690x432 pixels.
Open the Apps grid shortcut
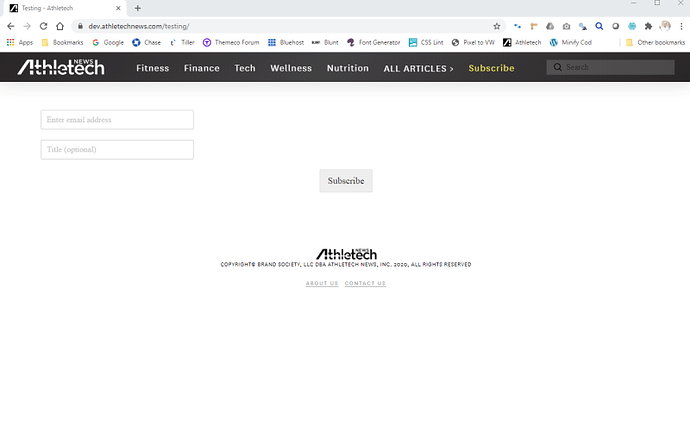click(20, 43)
